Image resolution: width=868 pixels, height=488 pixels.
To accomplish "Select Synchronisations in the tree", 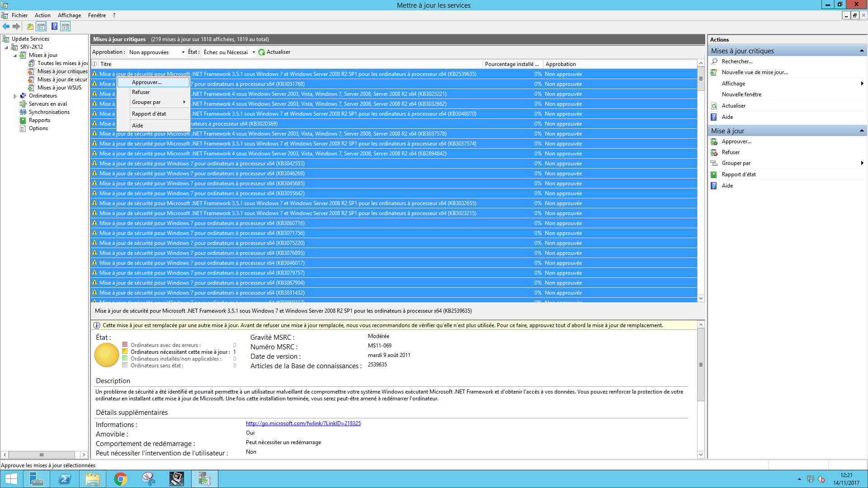I will tap(49, 112).
